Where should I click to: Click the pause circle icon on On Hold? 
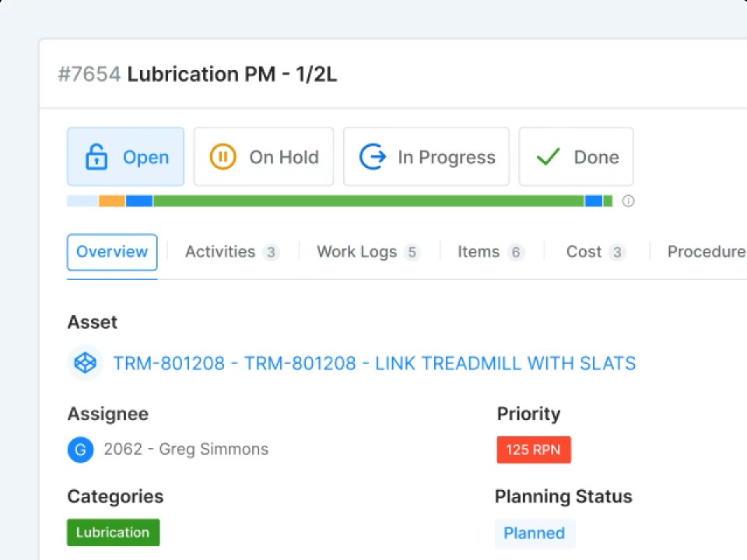(223, 157)
